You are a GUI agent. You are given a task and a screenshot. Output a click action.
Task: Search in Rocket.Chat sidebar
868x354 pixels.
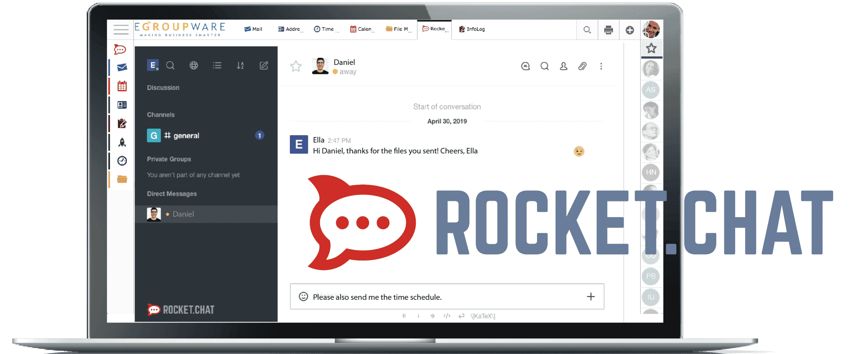point(170,66)
